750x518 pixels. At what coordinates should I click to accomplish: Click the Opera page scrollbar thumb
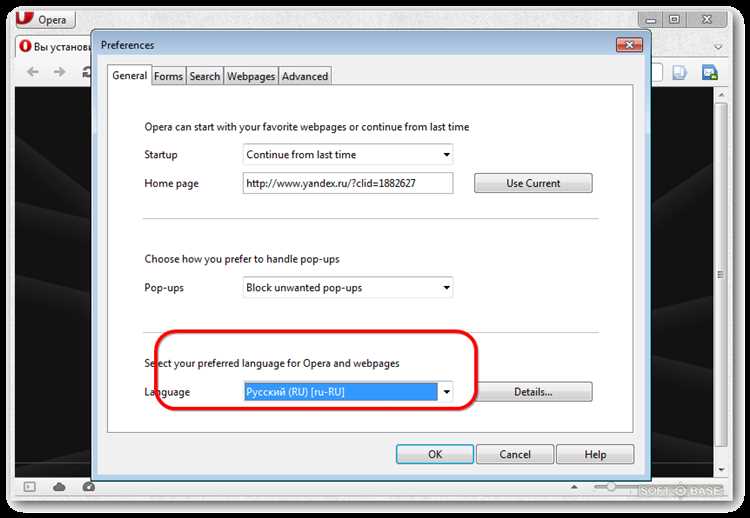[721, 275]
